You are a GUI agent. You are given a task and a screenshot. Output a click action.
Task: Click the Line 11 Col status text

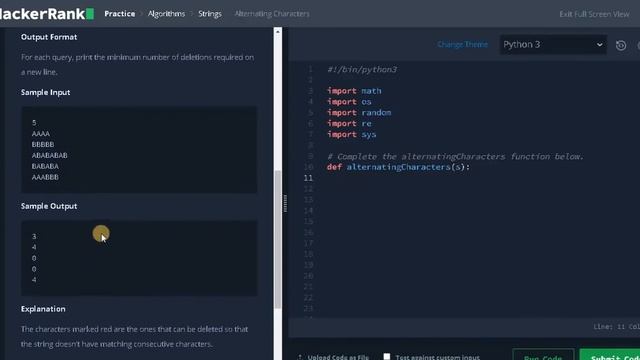616,327
